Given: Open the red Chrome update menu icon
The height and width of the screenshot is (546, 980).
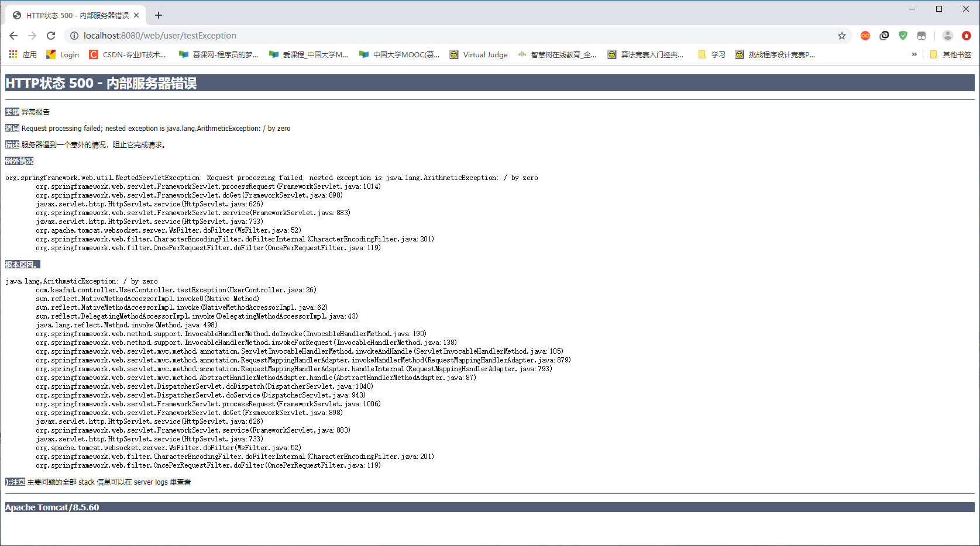Looking at the screenshot, I should click(967, 36).
